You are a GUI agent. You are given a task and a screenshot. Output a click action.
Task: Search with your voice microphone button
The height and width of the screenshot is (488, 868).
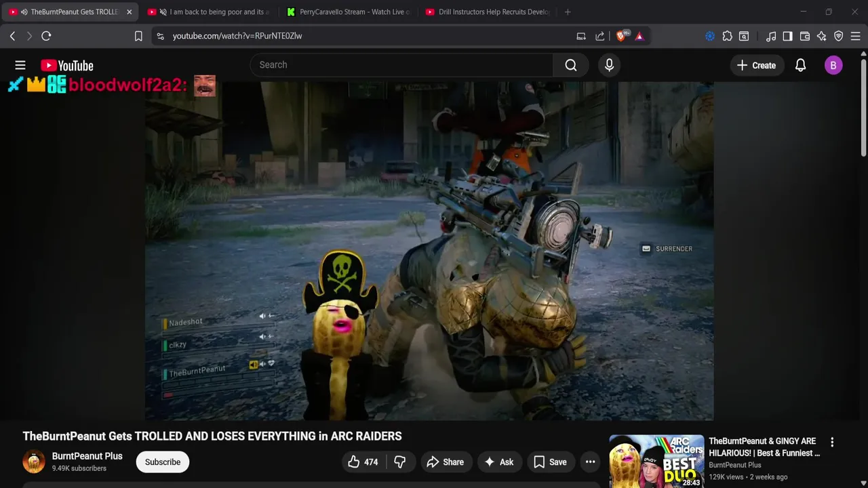[609, 65]
